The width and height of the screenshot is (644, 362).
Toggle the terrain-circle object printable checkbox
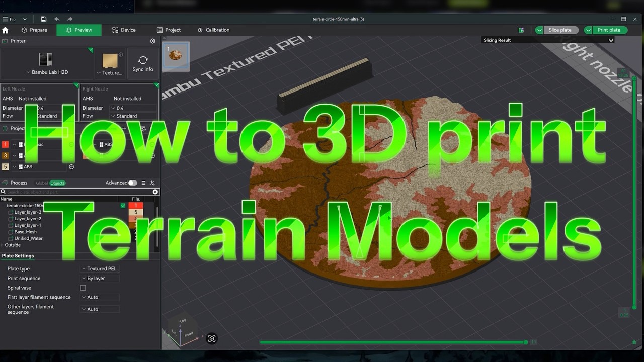(123, 206)
